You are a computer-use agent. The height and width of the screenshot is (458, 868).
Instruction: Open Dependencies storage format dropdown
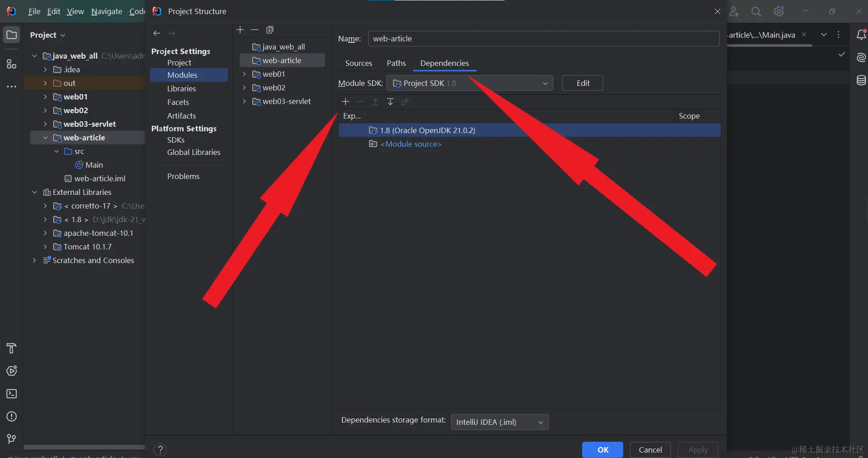499,422
